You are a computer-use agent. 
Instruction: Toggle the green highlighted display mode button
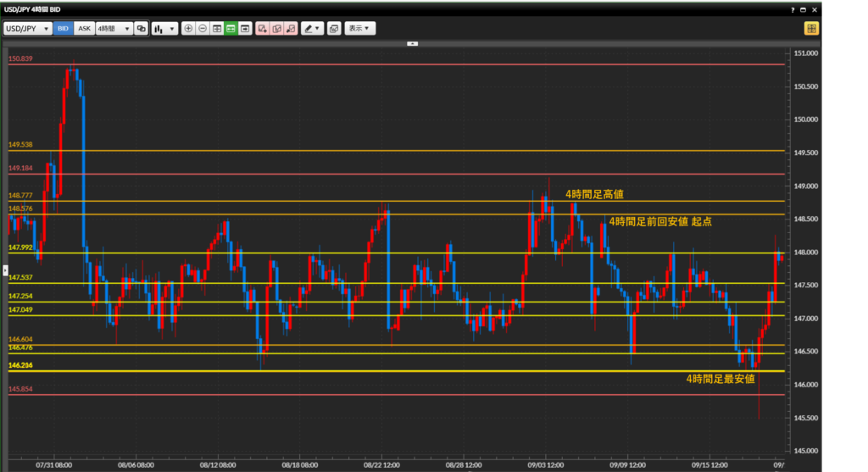(231, 28)
